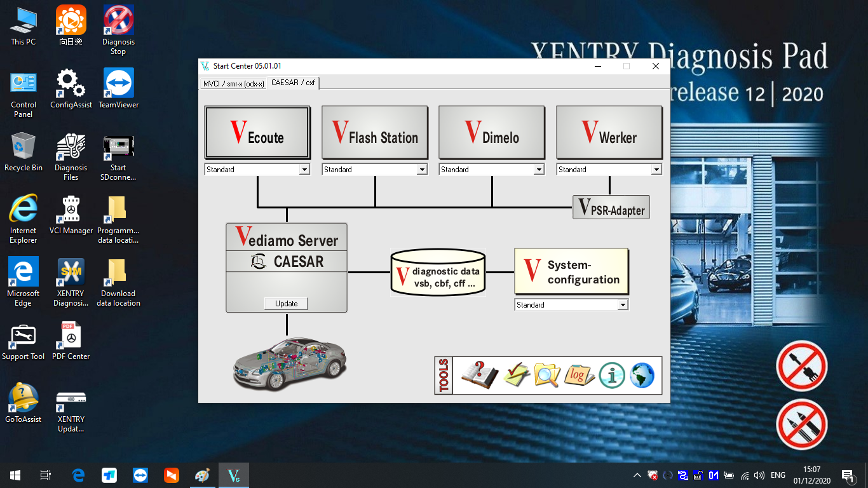Select the Diagnosis Stop desktop icon

[118, 30]
